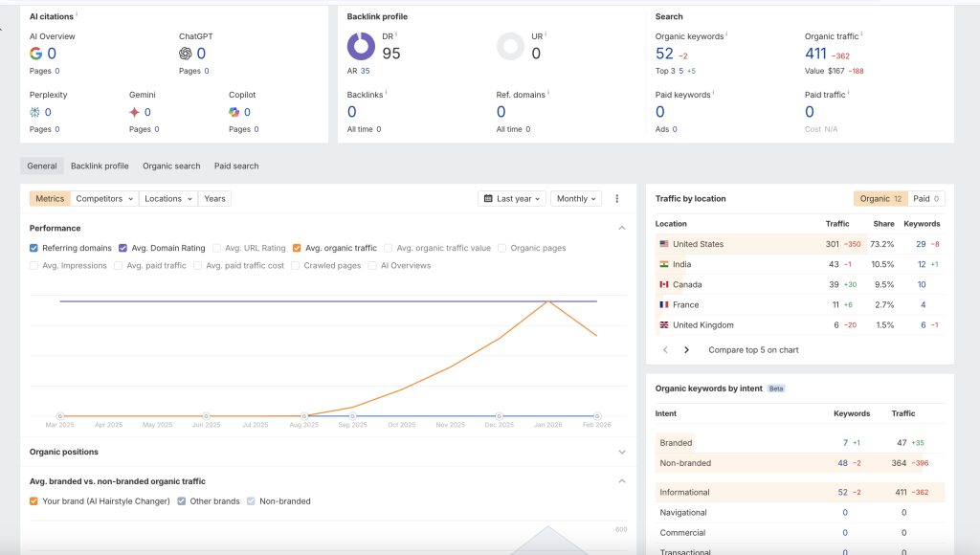Switch to the Backlink profile tab
980x555 pixels.
click(x=100, y=166)
